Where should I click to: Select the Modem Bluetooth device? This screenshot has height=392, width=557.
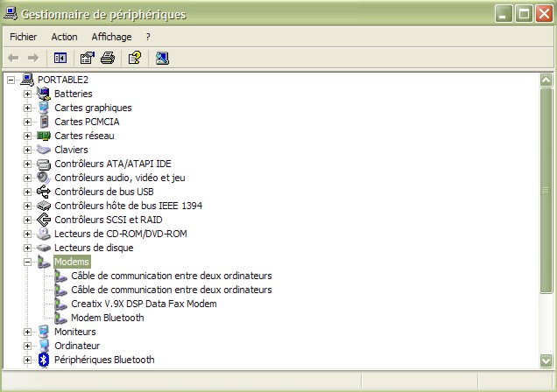click(107, 318)
